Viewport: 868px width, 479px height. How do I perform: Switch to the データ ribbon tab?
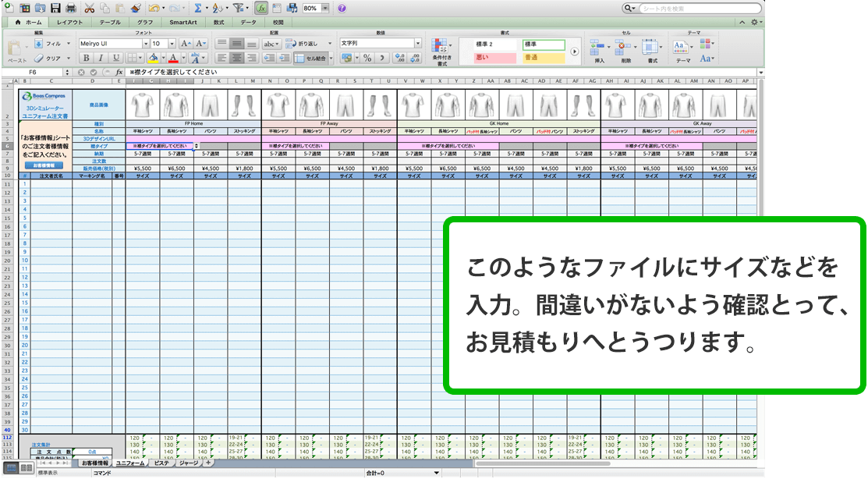(248, 23)
